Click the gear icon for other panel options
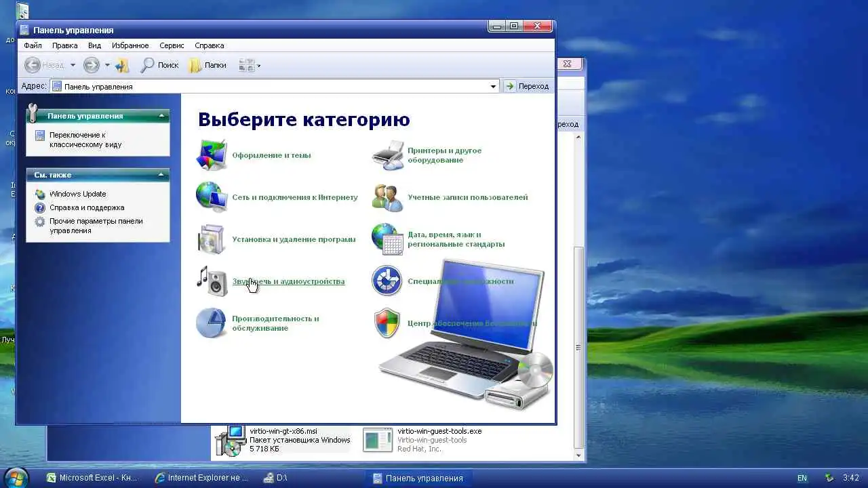 pos(40,222)
